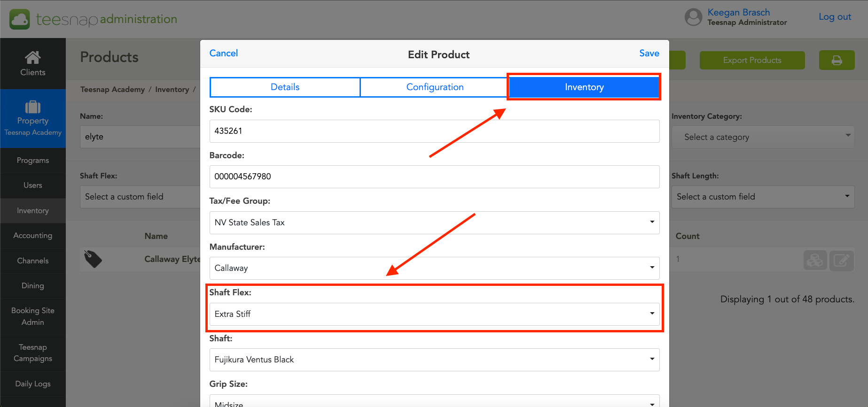
Task: Click the edit pencil icon in product row
Action: (x=841, y=260)
